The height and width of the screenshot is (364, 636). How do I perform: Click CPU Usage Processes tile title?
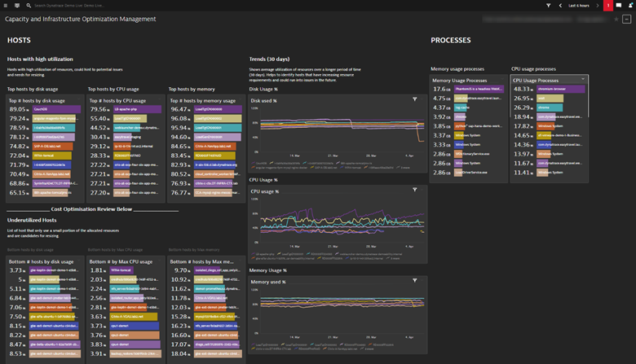point(536,81)
